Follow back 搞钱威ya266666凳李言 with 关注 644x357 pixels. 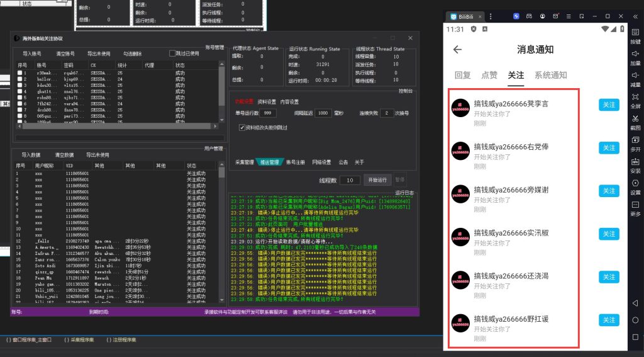[x=608, y=105]
